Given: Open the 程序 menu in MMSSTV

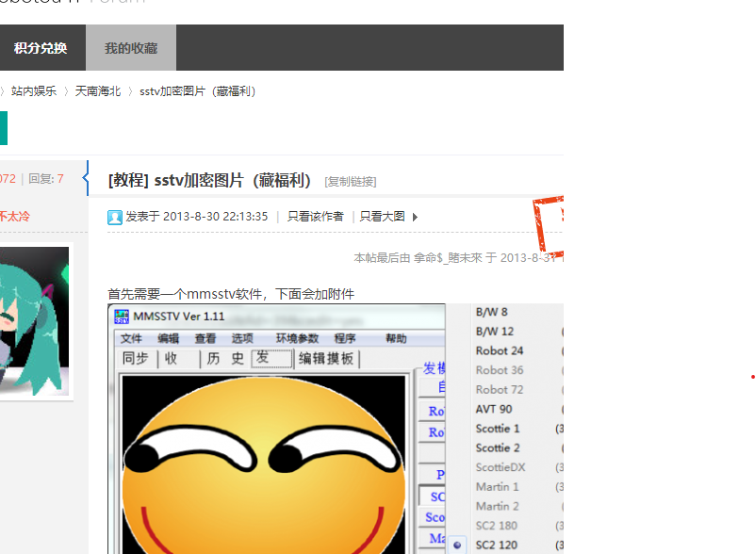Looking at the screenshot, I should (345, 338).
